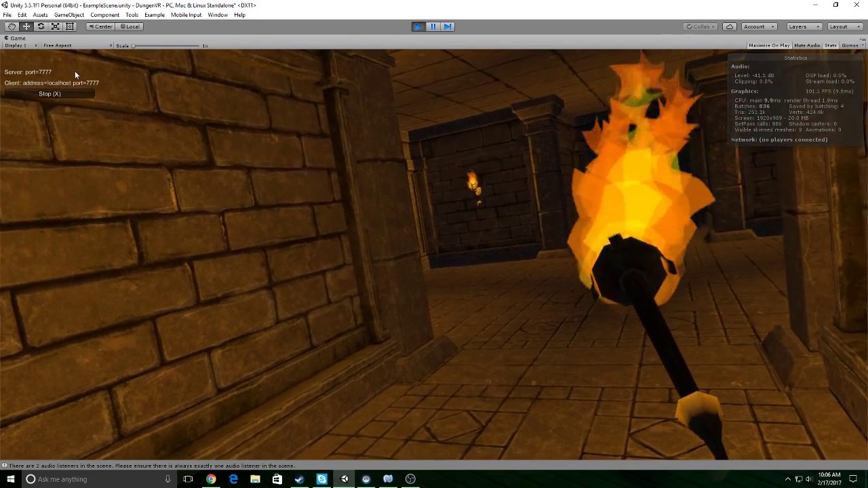Open the Game view panel options menu
This screenshot has width=868, height=488.
point(863,39)
